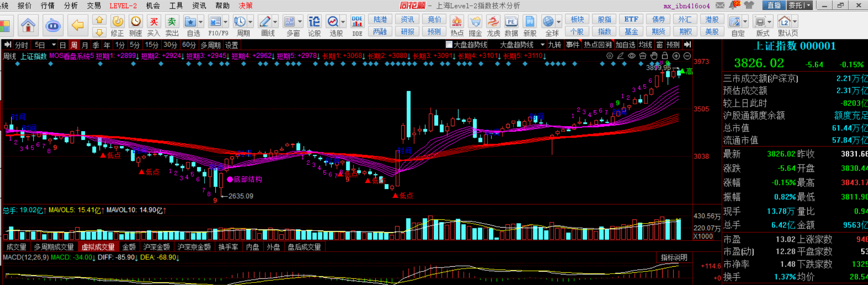Expand the 自选 dropdown arrow

200,22
